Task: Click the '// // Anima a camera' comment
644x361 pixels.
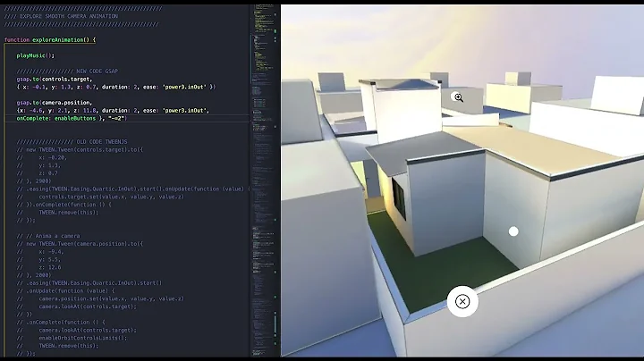Action: pyautogui.click(x=48, y=236)
